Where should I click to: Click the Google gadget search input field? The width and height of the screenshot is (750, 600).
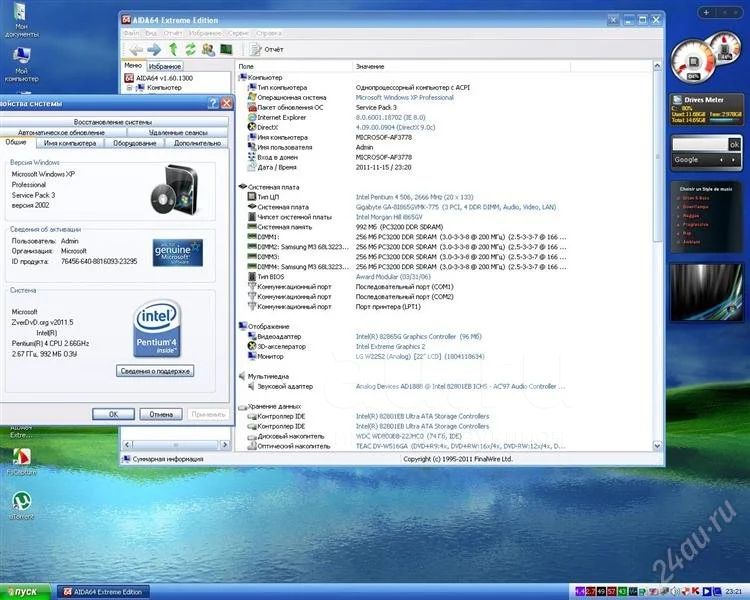(700, 144)
